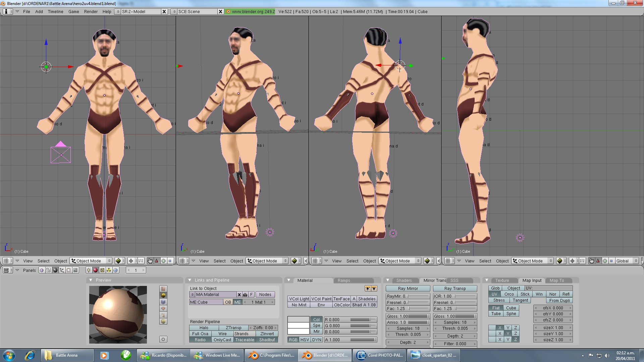Toggle the Traceable render pipeline option

pyautogui.click(x=245, y=340)
